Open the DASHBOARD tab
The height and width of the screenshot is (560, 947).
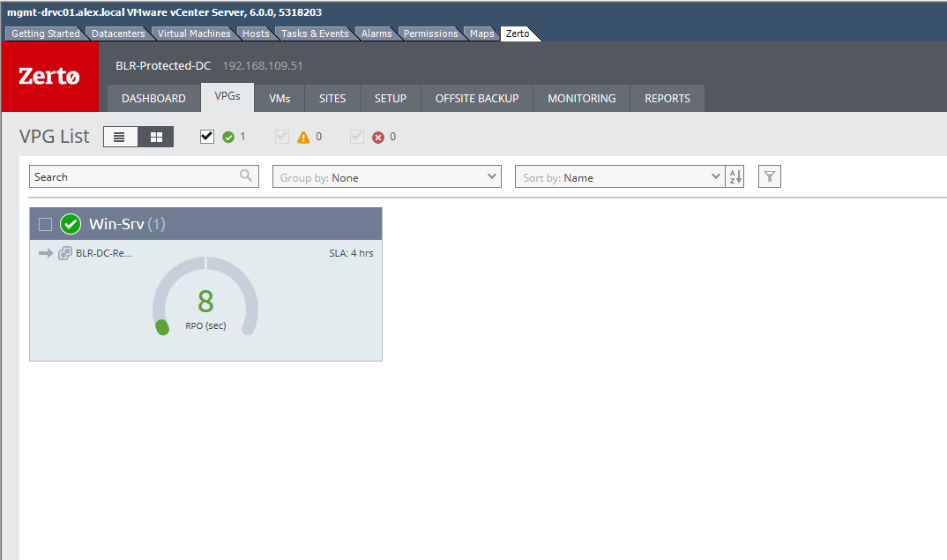tap(153, 98)
